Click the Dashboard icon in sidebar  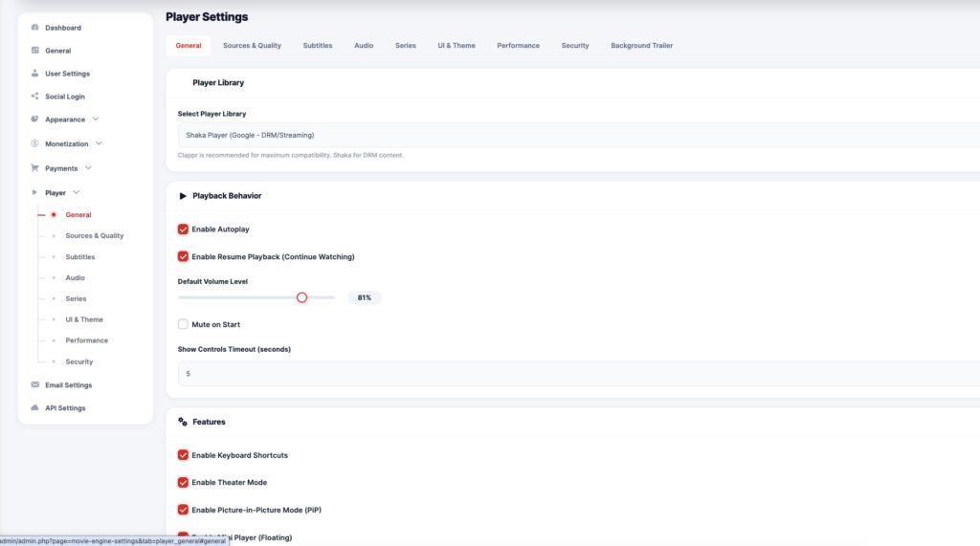pos(35,28)
